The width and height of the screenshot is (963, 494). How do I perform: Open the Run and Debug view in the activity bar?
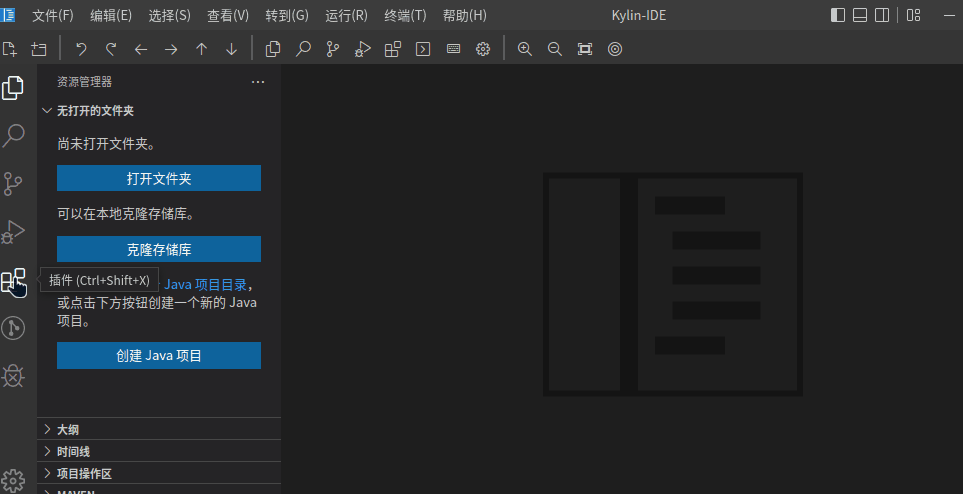coord(14,232)
